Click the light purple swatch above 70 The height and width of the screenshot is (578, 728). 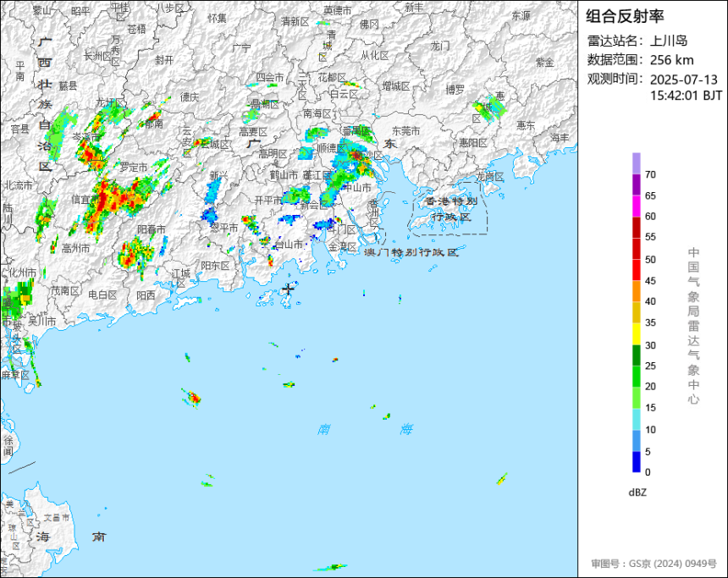(x=636, y=163)
